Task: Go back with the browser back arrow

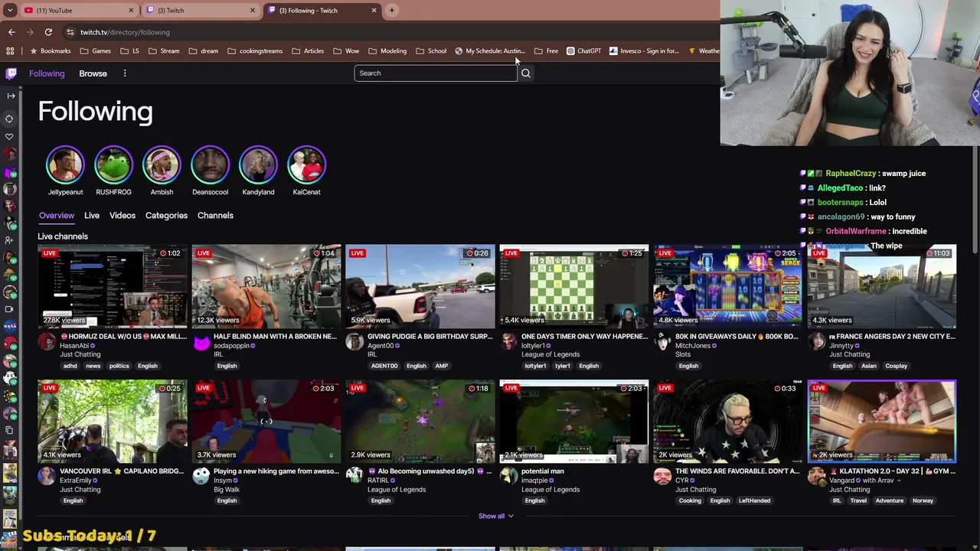Action: pyautogui.click(x=11, y=32)
